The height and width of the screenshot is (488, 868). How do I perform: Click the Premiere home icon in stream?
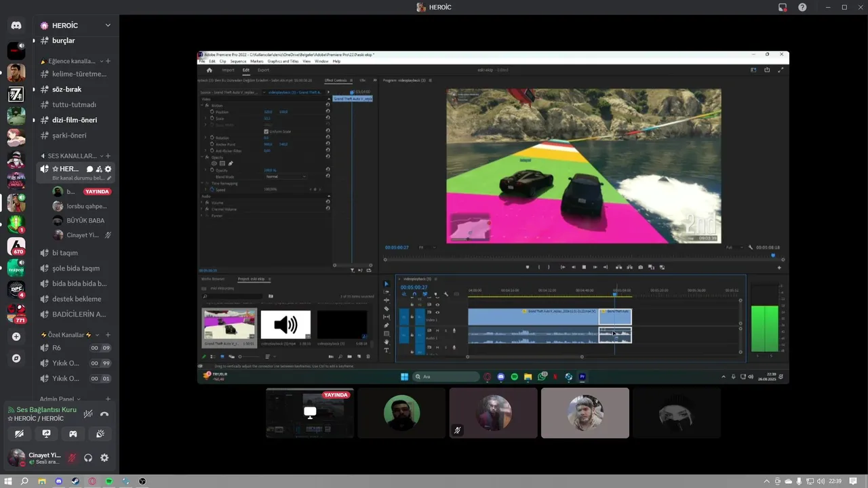(x=209, y=70)
